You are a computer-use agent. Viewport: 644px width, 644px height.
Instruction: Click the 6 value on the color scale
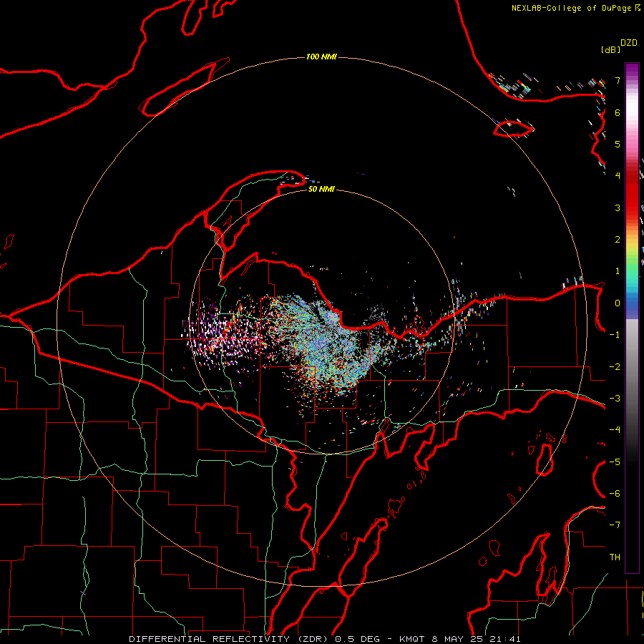click(x=618, y=112)
